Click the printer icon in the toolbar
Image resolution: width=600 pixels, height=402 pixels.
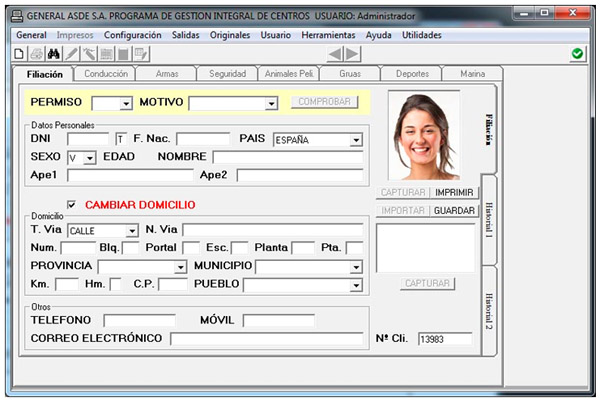(37, 53)
